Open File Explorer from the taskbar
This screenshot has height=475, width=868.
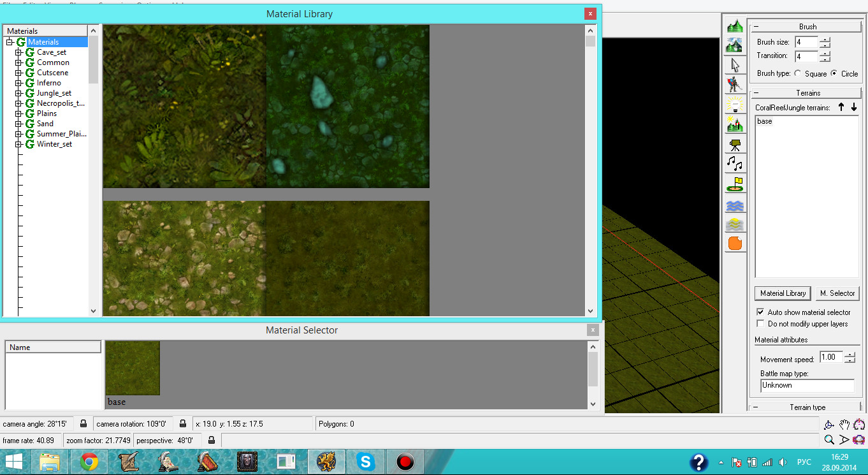pos(50,462)
